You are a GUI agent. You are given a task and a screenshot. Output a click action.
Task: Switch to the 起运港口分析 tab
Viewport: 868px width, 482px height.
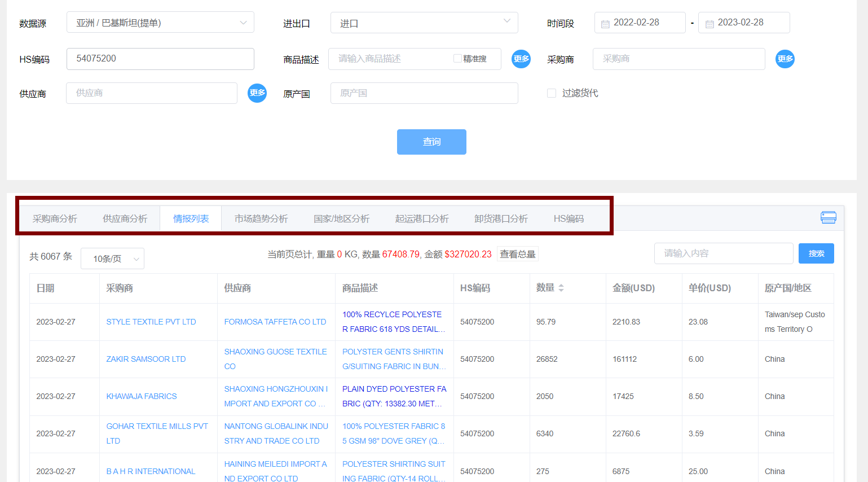(x=422, y=219)
